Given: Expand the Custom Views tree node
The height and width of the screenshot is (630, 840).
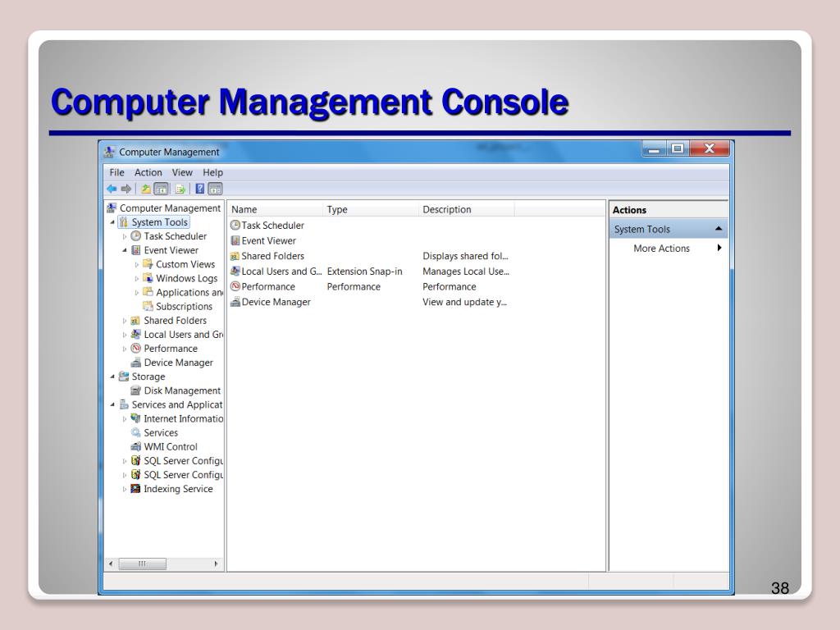Looking at the screenshot, I should (x=137, y=265).
